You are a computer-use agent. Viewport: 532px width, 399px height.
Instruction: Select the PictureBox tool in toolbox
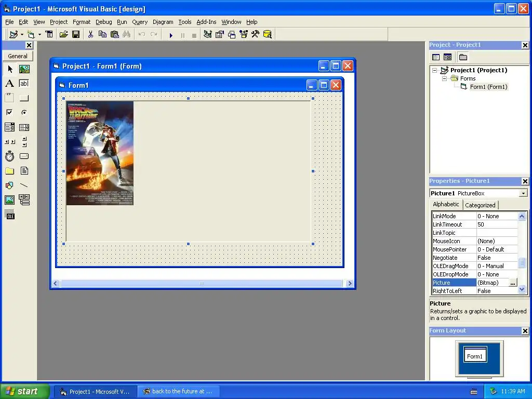(x=24, y=69)
